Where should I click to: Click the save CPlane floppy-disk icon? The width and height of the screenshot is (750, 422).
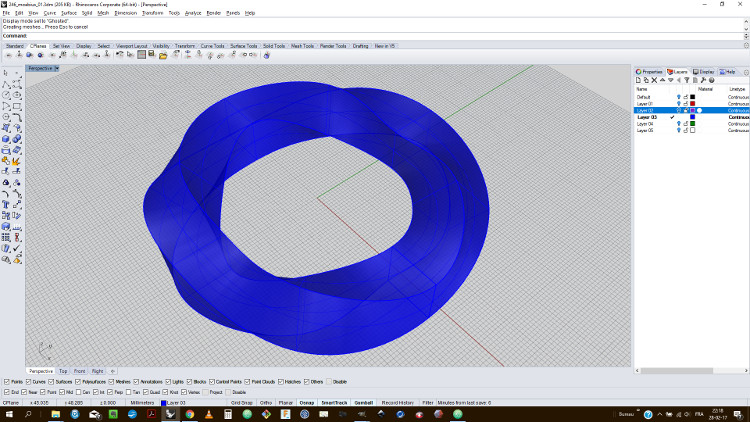pos(152,55)
